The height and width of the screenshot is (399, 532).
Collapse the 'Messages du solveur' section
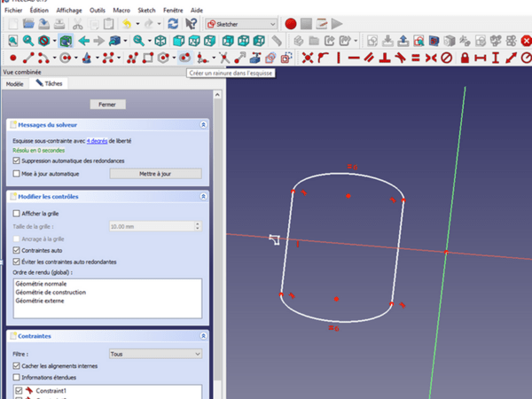point(203,125)
